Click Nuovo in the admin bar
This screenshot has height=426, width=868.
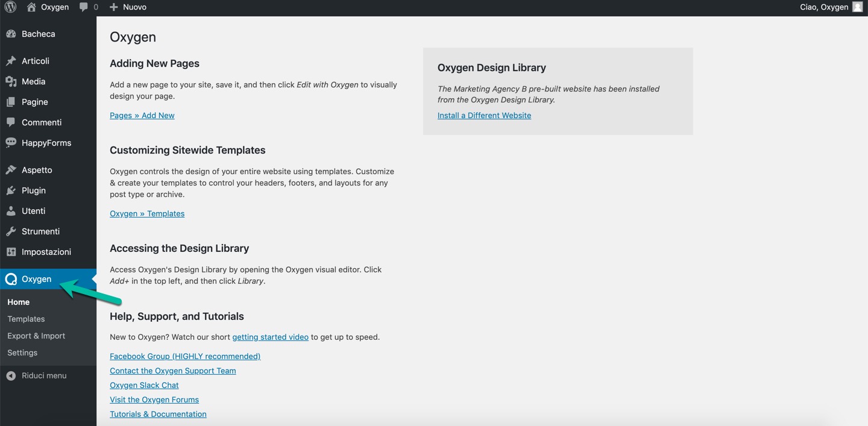coord(134,7)
